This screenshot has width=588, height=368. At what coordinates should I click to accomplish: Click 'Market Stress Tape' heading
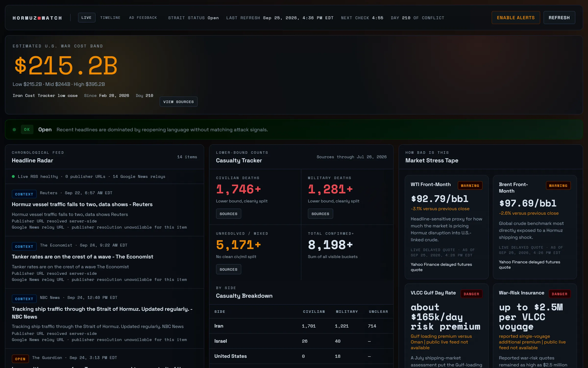(432, 160)
